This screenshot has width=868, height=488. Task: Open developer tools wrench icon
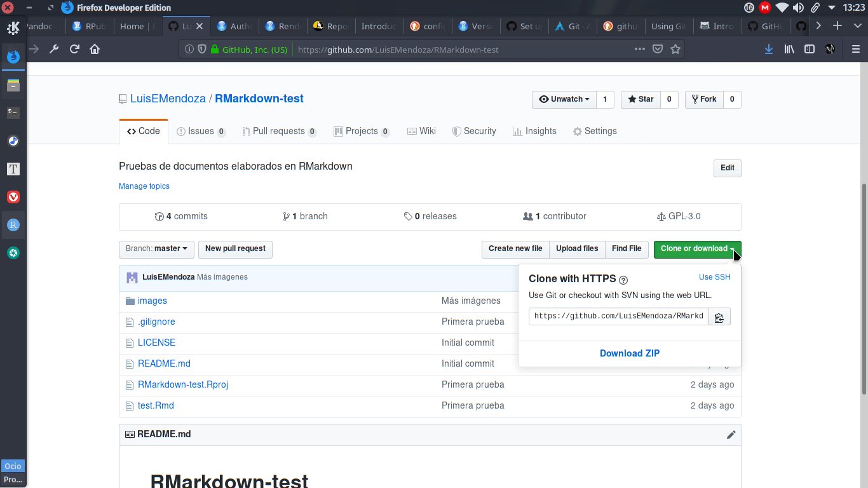[x=54, y=49]
